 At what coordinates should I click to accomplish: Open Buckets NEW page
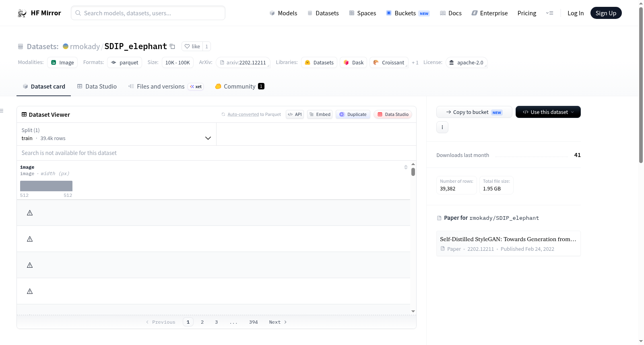[408, 13]
